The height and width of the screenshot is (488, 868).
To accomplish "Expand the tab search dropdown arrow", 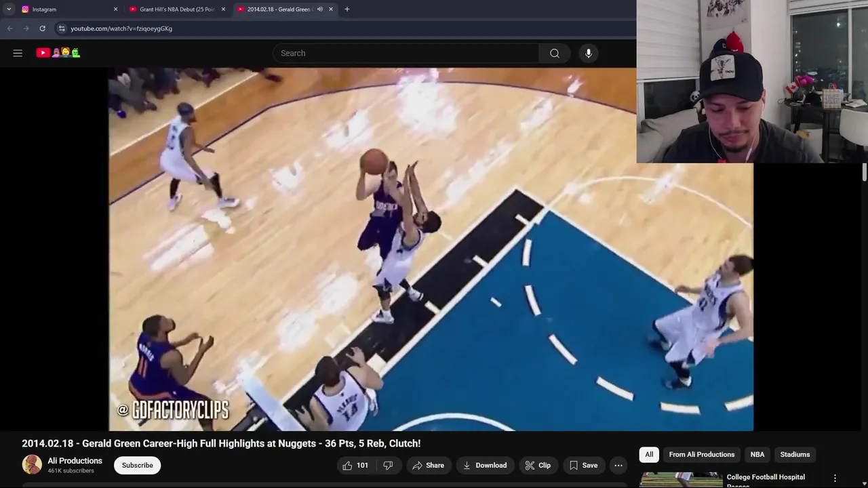I will coord(9,9).
